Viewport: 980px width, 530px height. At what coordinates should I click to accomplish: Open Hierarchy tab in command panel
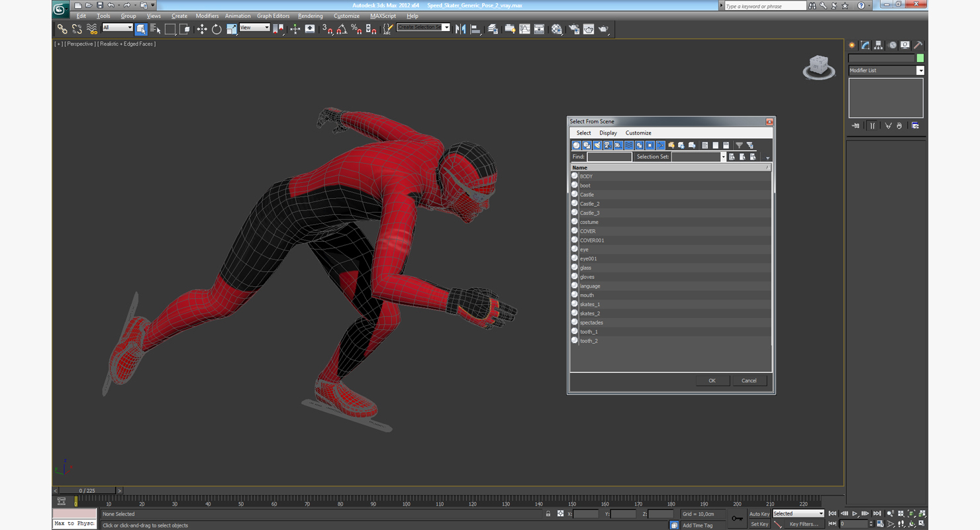879,45
